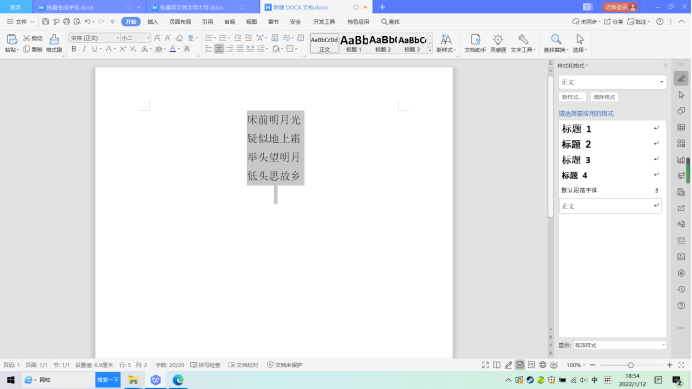Click New Style button in Styles pane

572,97
